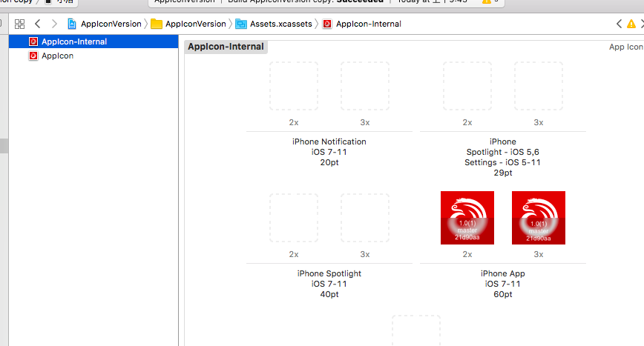The width and height of the screenshot is (644, 346).
Task: Select iPhone Settings 29pt 3x empty slot
Action: point(539,86)
